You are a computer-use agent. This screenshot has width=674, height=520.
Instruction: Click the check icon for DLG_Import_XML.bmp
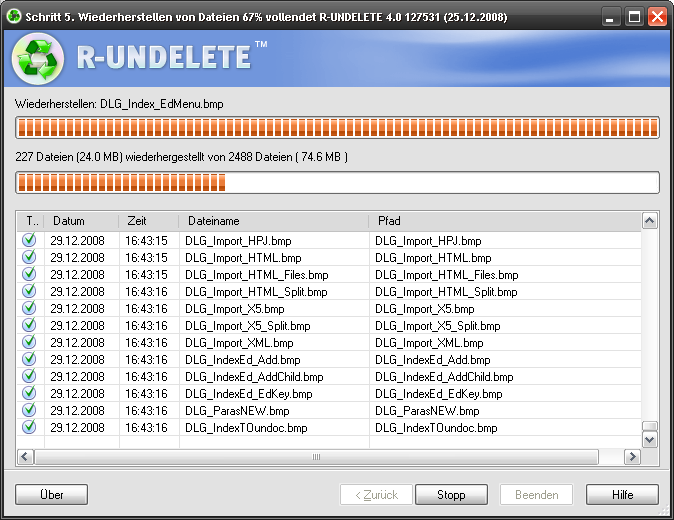coord(29,342)
